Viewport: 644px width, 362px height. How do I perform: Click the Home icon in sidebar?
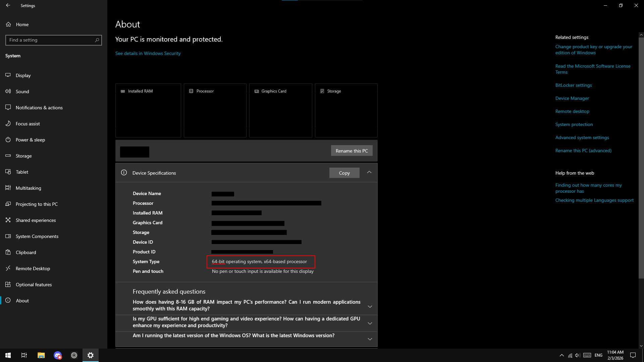(x=8, y=24)
